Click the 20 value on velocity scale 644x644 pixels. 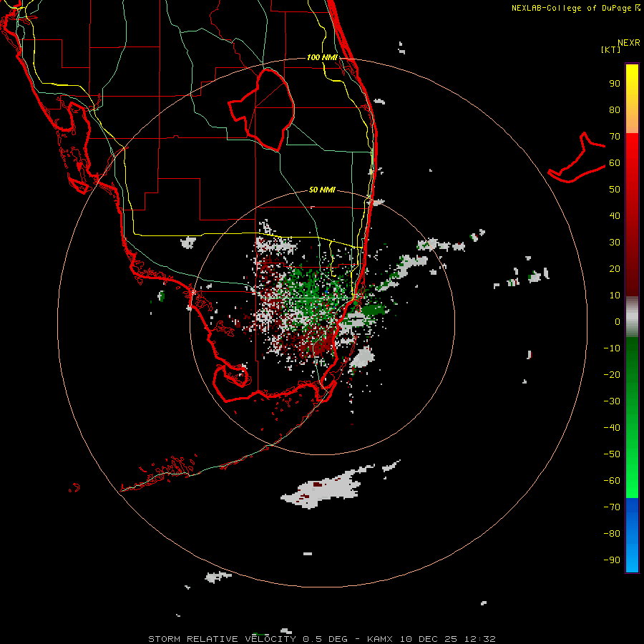[615, 268]
